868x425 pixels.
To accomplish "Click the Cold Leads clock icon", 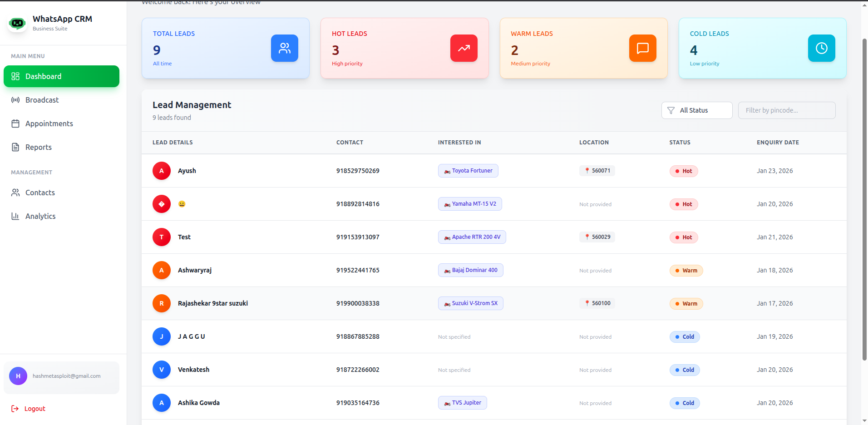I will 822,48.
